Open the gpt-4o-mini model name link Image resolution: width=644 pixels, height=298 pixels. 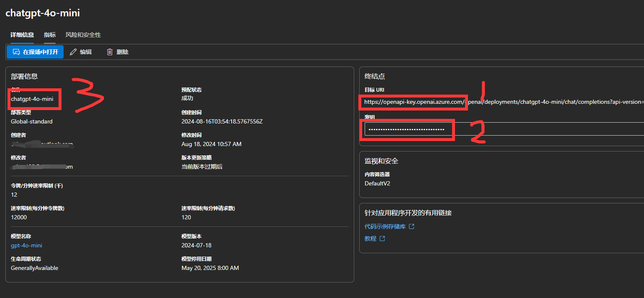coord(26,245)
